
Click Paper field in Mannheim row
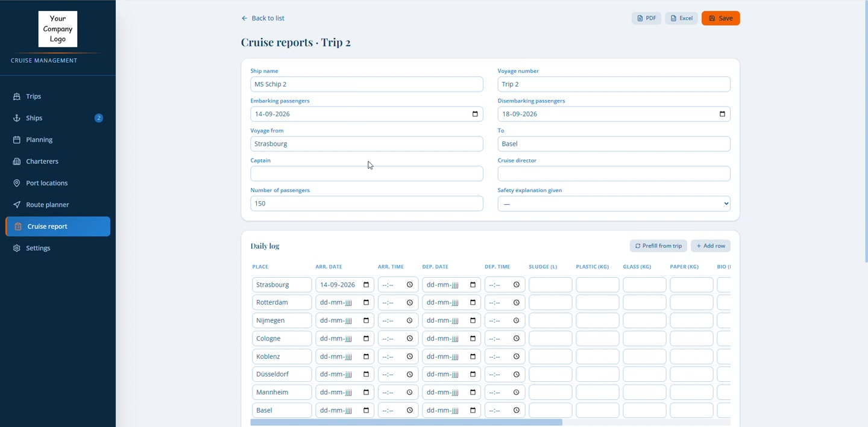click(x=691, y=392)
